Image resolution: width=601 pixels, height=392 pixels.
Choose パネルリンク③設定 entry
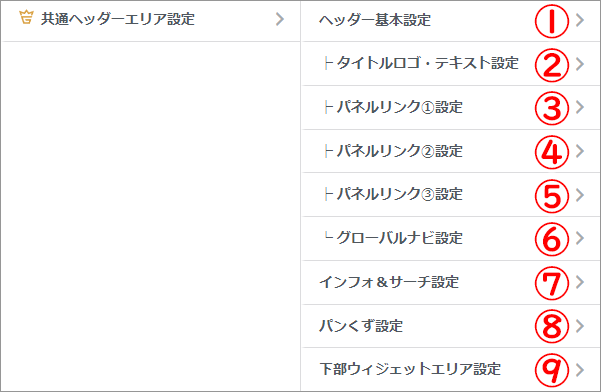451,195
